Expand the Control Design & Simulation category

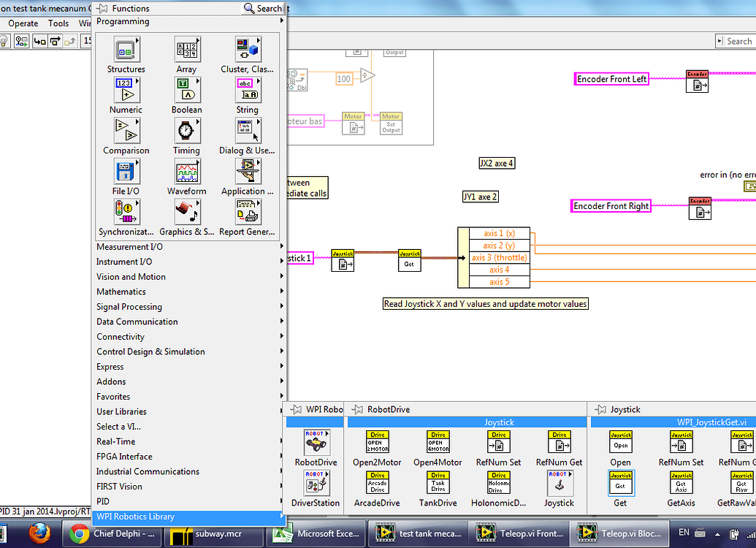click(x=189, y=351)
